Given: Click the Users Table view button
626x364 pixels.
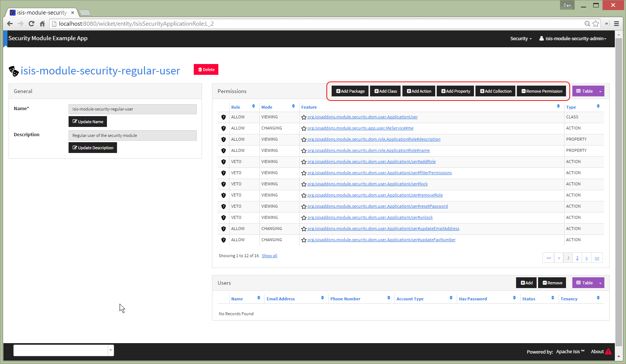Looking at the screenshot, I should point(584,283).
